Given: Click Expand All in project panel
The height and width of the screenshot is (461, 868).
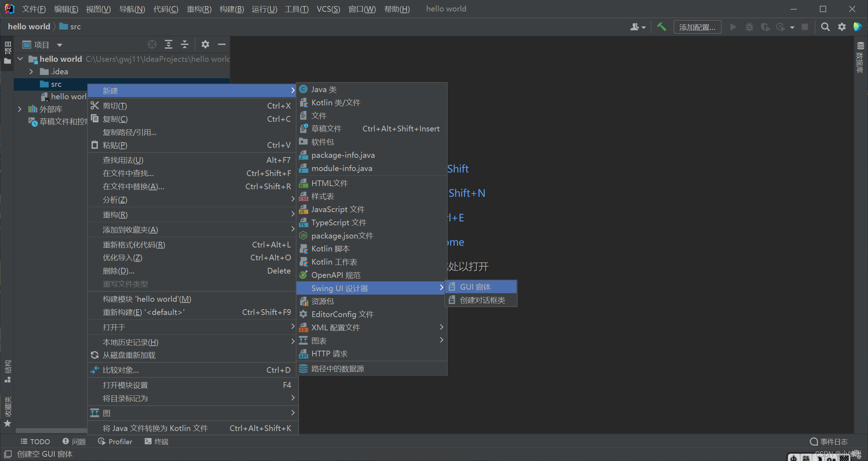Looking at the screenshot, I should tap(168, 45).
